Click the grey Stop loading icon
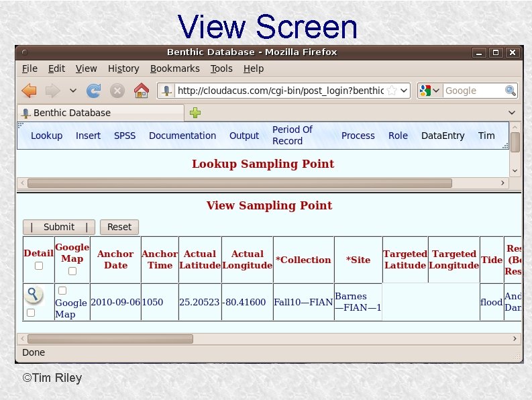Viewport: 532px width, 400px height. pos(117,91)
